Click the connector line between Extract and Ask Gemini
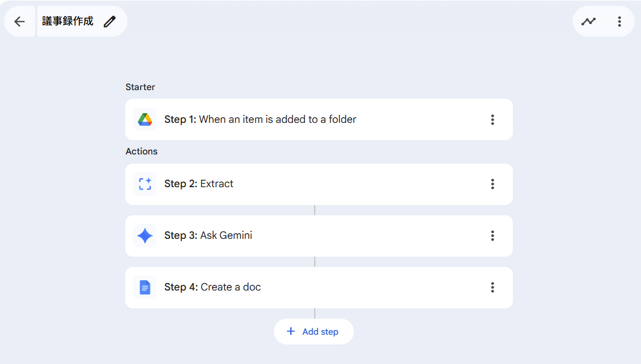 click(x=315, y=210)
